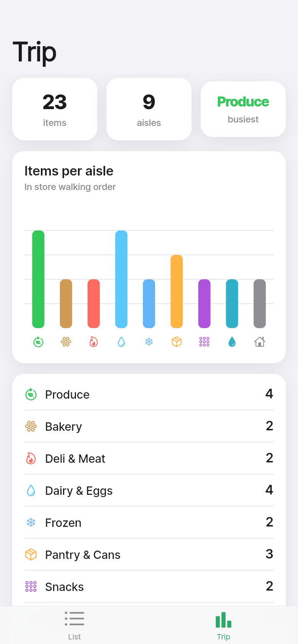Switch to the Trip tab

click(223, 626)
